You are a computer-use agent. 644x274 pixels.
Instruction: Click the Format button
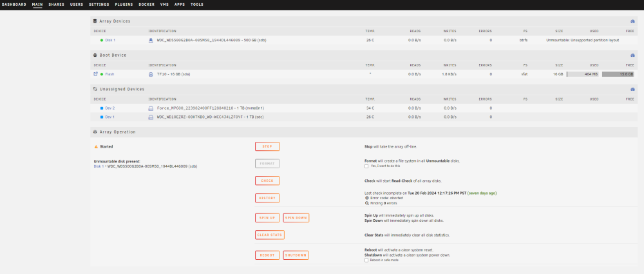pyautogui.click(x=267, y=164)
